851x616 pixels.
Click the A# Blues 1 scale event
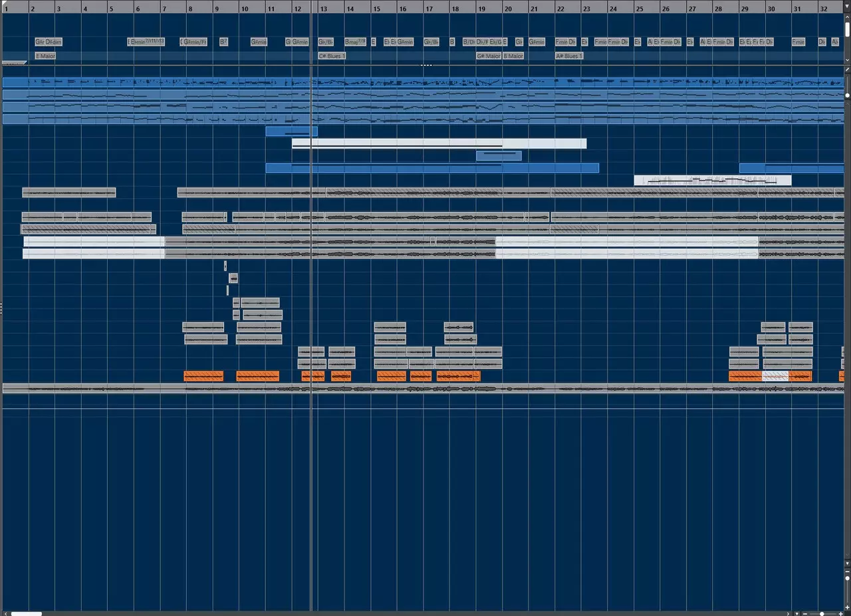[569, 56]
